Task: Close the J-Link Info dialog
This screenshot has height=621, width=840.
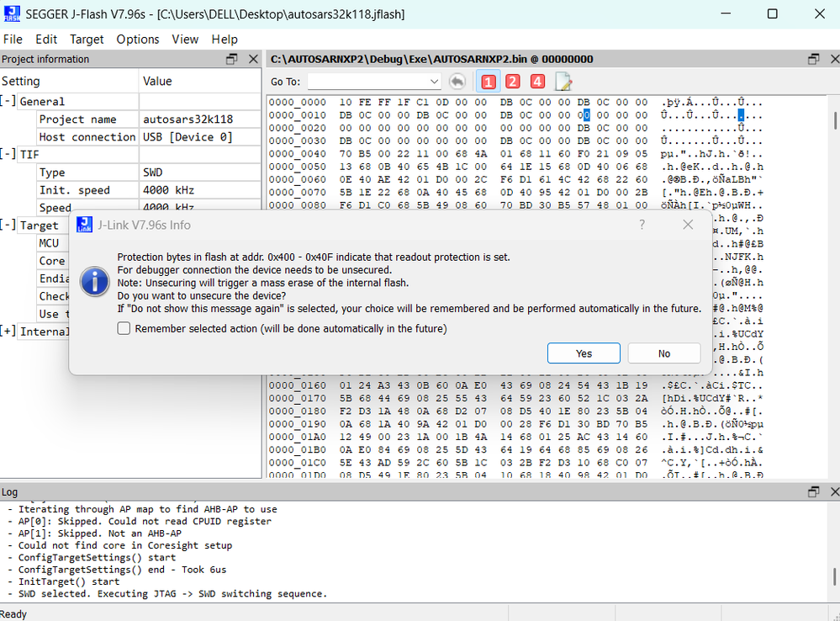Action: (x=688, y=225)
